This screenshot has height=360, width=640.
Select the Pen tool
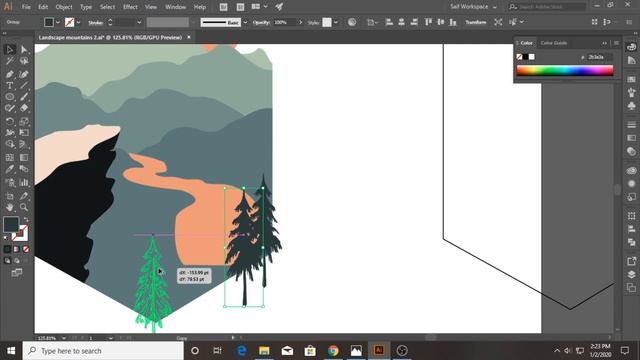pos(10,74)
